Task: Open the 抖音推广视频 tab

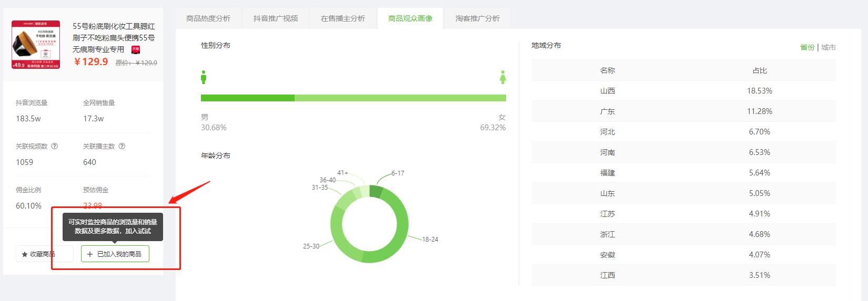Action: [x=276, y=18]
